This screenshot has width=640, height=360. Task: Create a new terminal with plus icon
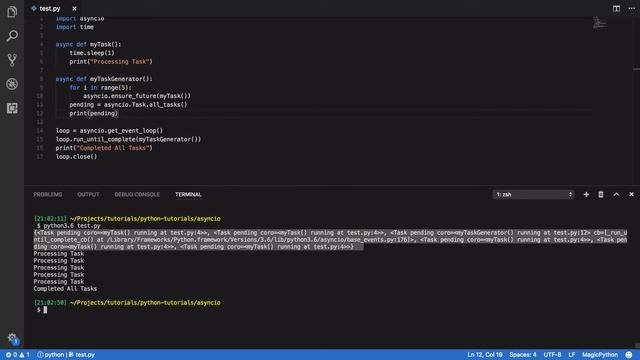(x=586, y=195)
